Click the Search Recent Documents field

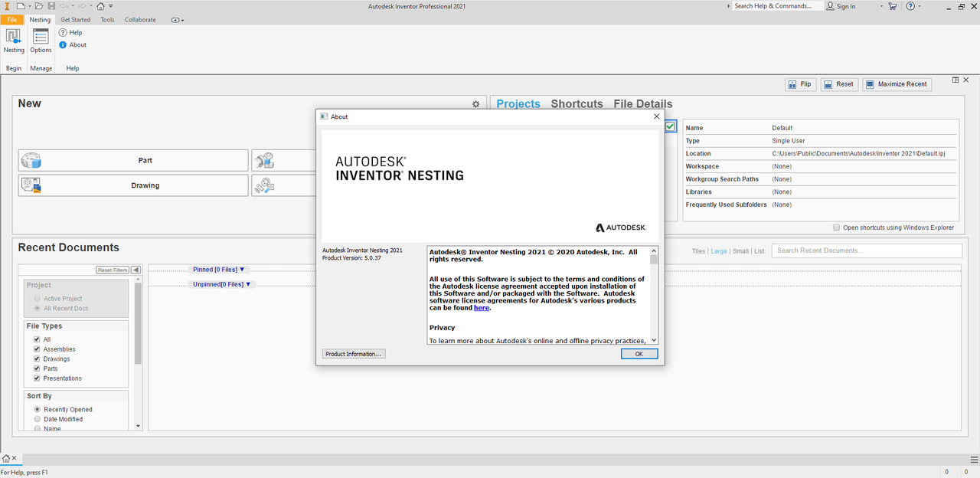coord(867,250)
